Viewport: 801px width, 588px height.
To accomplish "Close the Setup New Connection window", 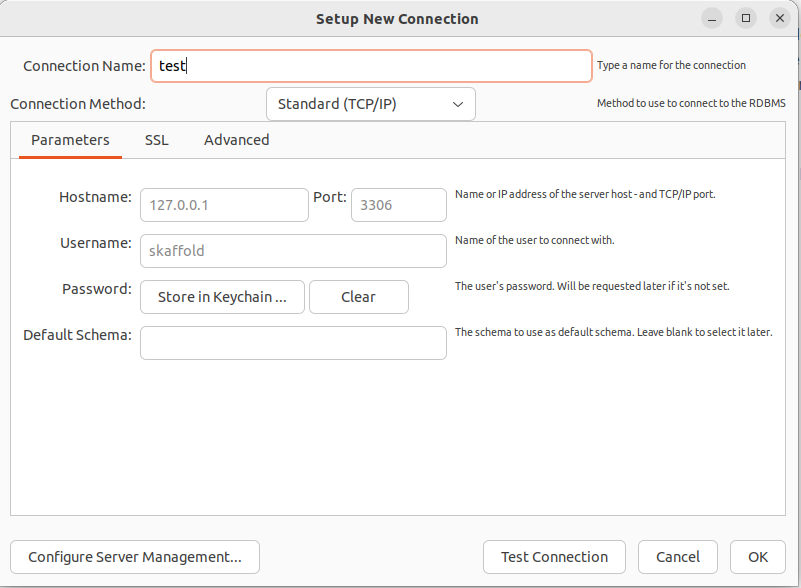I will tap(780, 18).
